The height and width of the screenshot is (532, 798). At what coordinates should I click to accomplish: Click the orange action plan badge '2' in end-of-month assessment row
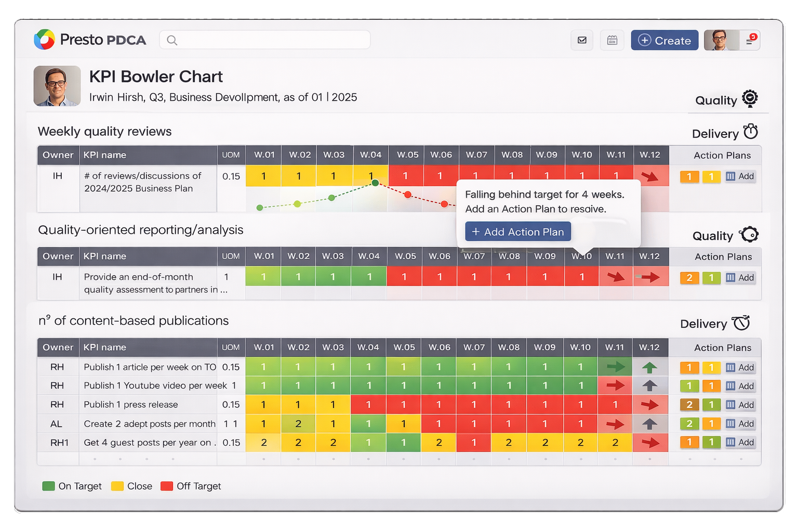[689, 277]
